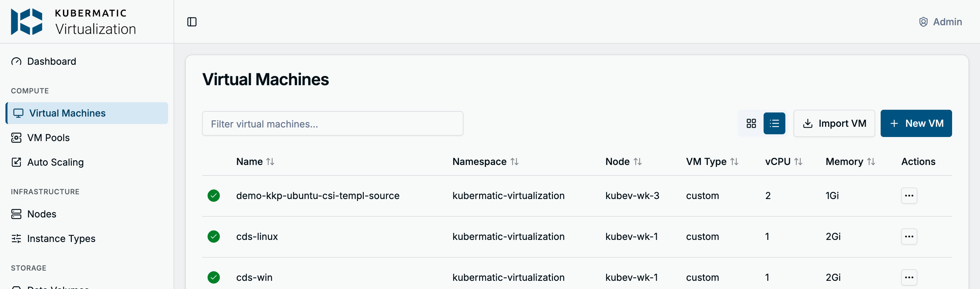Image resolution: width=980 pixels, height=289 pixels.
Task: Click running status icon for cds-linux
Action: 214,237
